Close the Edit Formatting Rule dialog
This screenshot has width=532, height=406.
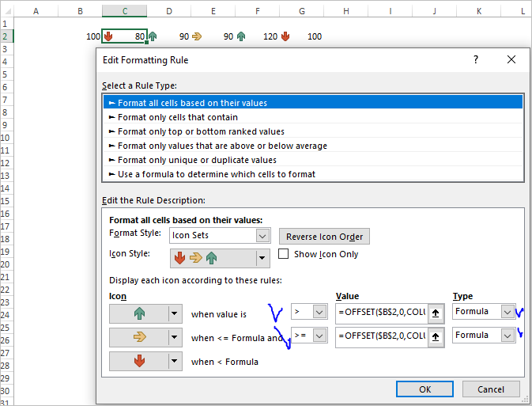pos(511,59)
